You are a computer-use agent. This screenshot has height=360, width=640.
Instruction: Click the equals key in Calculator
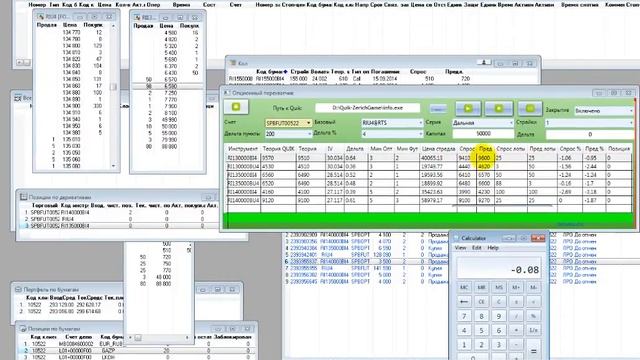533,350
